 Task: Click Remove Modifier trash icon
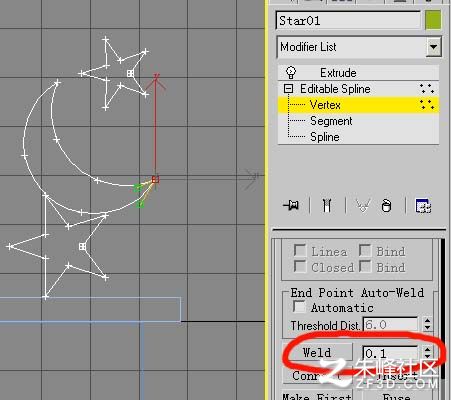386,206
